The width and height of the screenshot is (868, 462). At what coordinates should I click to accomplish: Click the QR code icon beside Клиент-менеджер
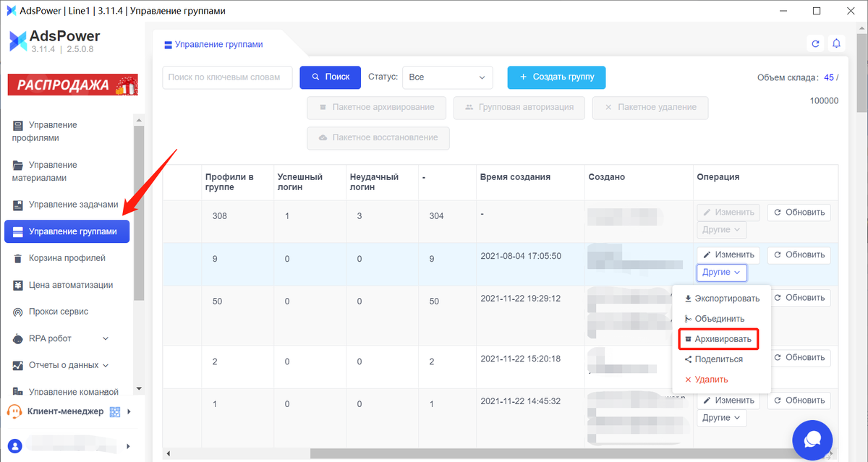(x=114, y=412)
